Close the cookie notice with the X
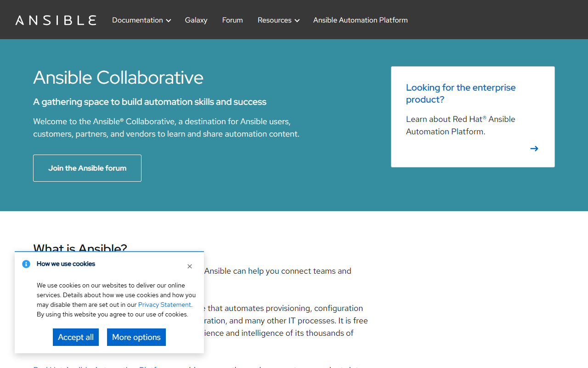Screen dimensions: 588x368 tap(190, 266)
